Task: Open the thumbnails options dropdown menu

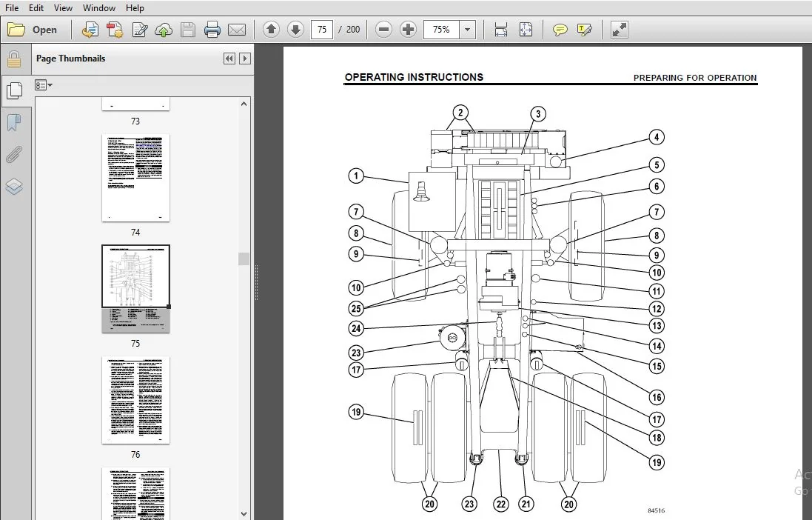Action: pyautogui.click(x=44, y=85)
